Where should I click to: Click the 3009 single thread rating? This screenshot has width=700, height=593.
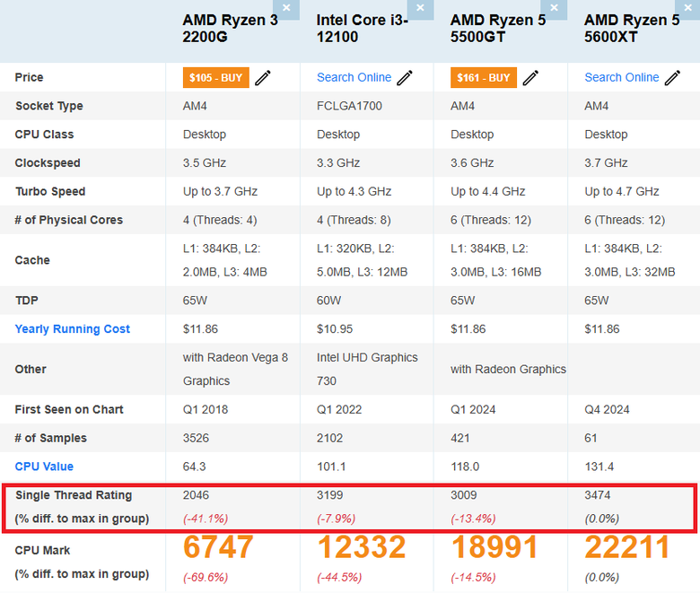464,495
